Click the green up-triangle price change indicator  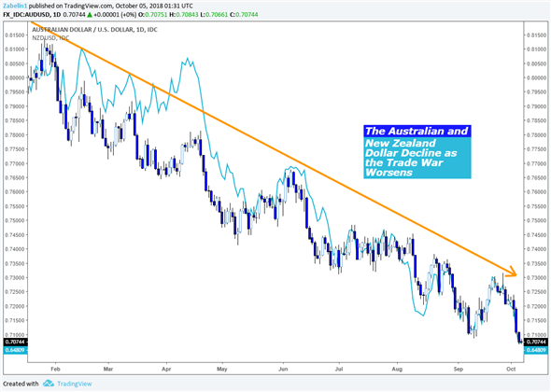point(90,15)
